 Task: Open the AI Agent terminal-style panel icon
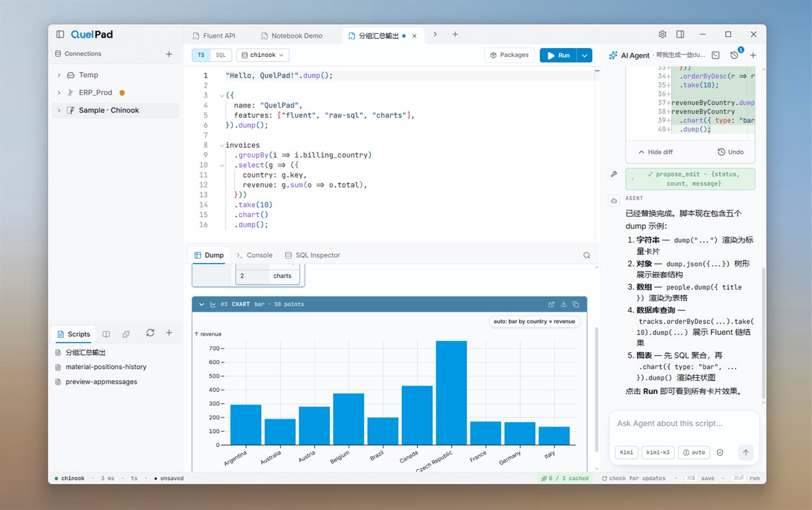click(715, 55)
